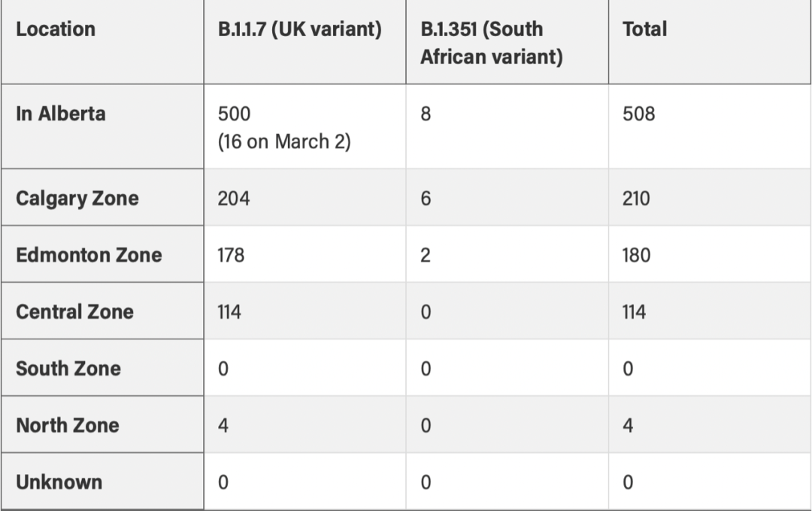Click the Unknown row label
Viewport: 812px width, 511px height.
(x=59, y=482)
